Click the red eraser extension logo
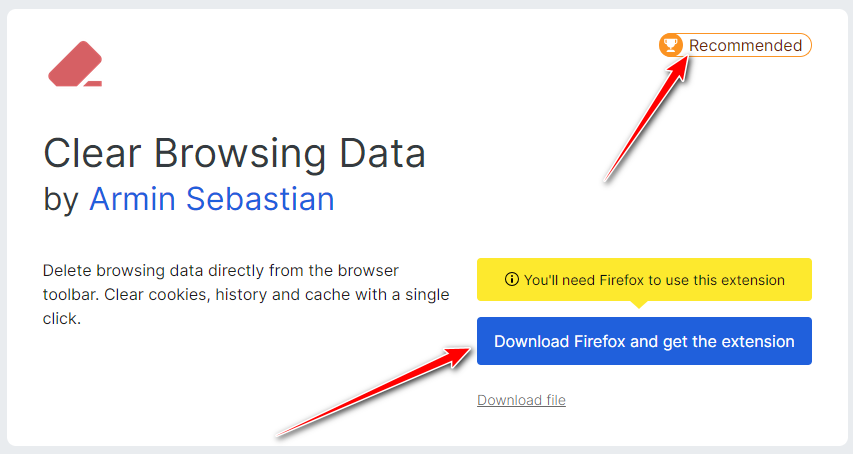The image size is (853, 454). (75, 63)
